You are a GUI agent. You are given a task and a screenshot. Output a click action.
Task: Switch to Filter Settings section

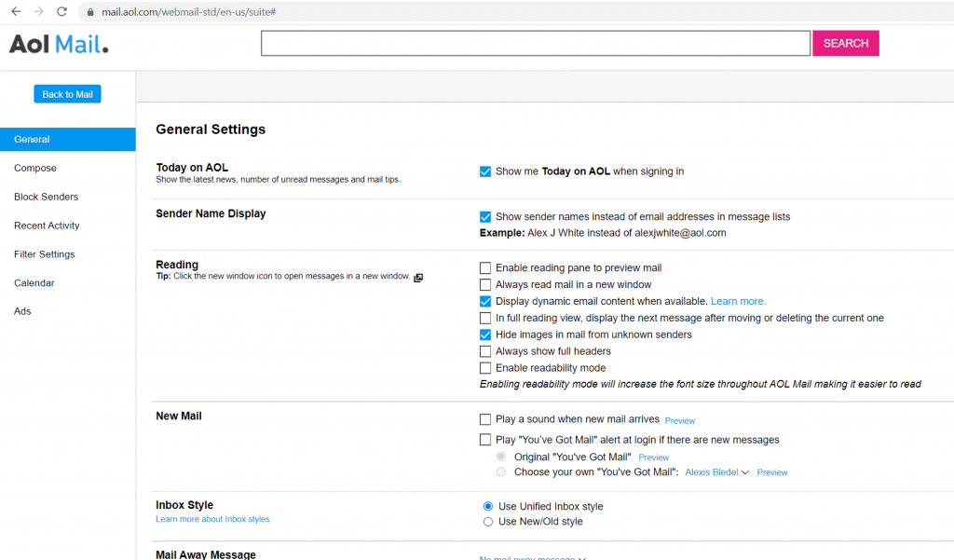[x=46, y=253]
